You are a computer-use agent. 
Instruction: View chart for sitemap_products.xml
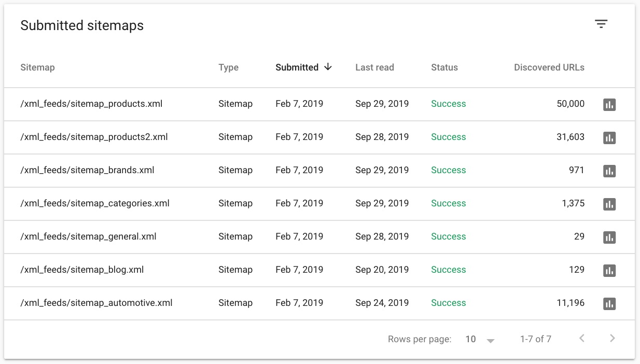point(609,104)
